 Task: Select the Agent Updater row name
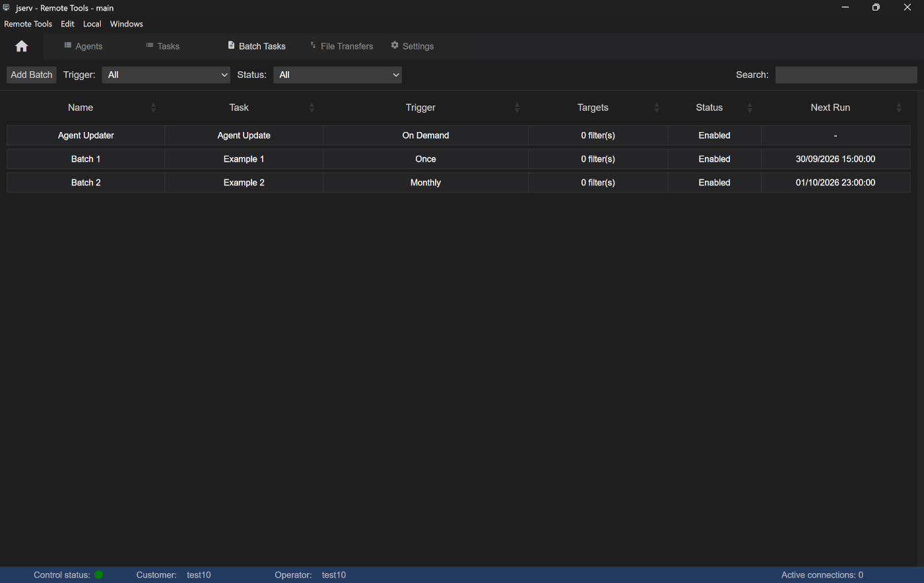86,135
